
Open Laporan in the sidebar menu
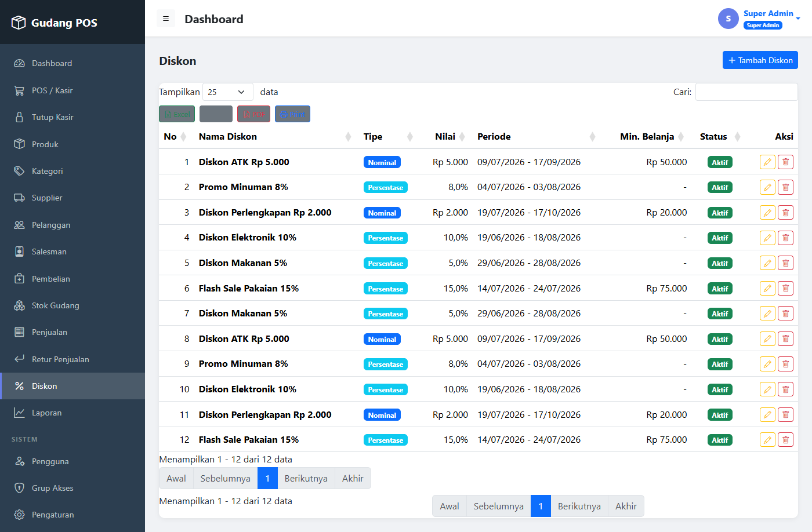[x=72, y=413]
